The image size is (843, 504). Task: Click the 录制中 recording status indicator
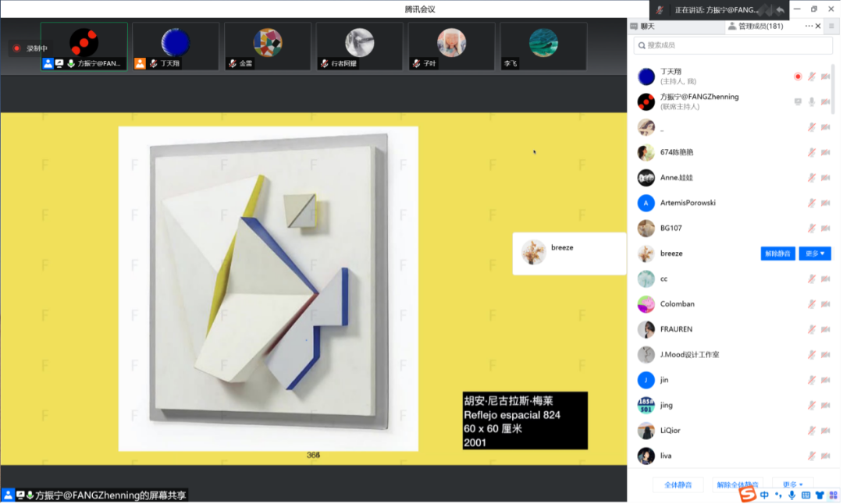30,48
